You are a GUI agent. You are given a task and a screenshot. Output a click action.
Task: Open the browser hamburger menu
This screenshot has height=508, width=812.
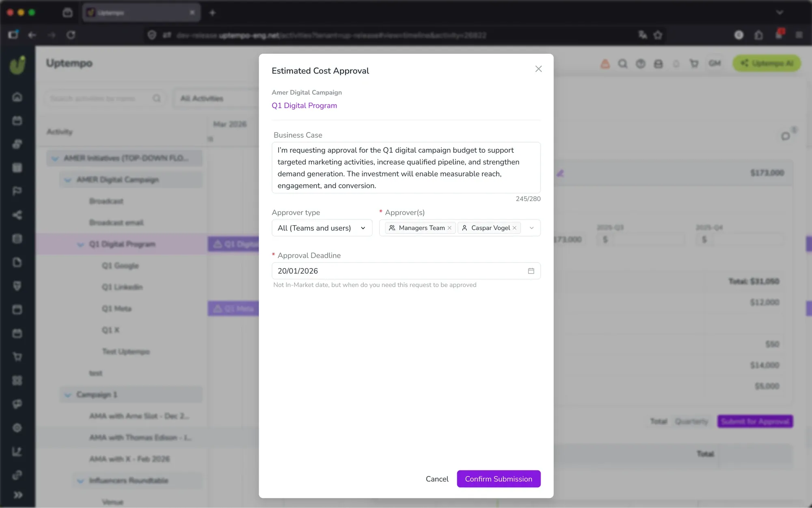(x=799, y=35)
